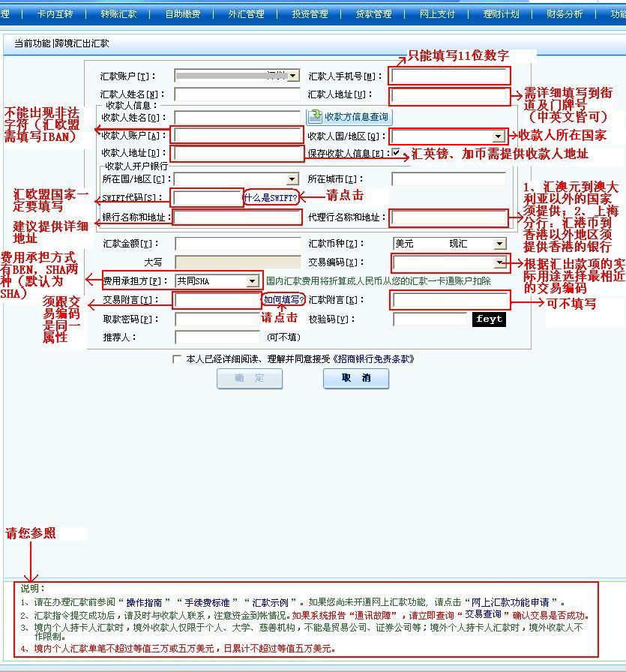Click the 取消 cancel button
This screenshot has height=672, width=626.
click(356, 379)
